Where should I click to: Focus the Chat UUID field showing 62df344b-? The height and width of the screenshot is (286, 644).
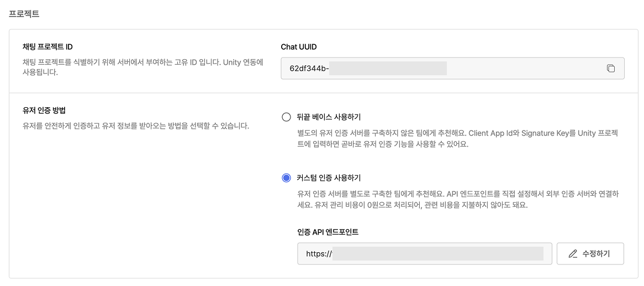coord(452,68)
